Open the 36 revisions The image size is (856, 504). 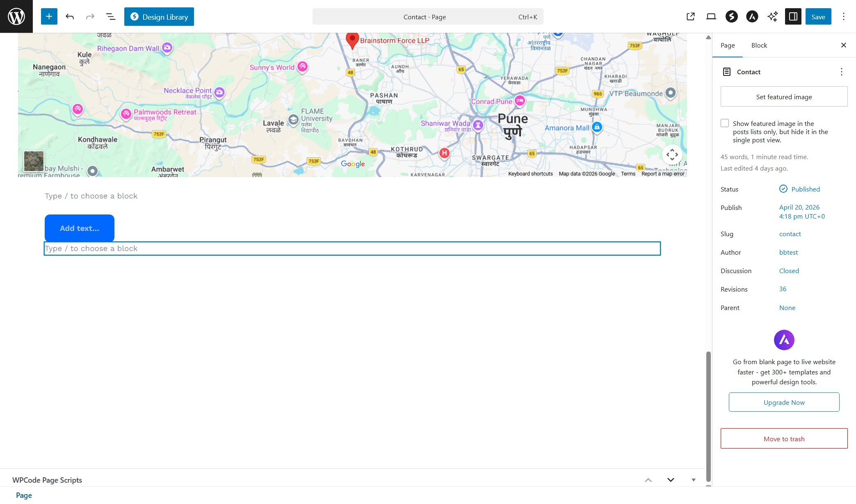click(x=783, y=289)
